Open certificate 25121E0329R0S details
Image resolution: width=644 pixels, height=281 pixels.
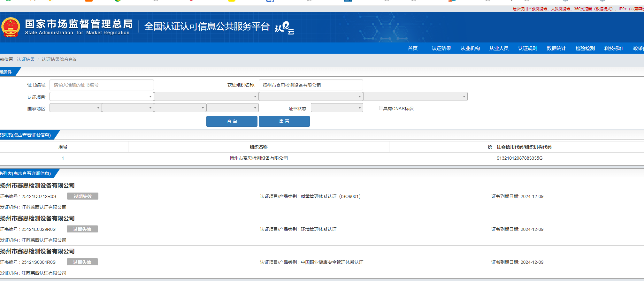point(38,229)
